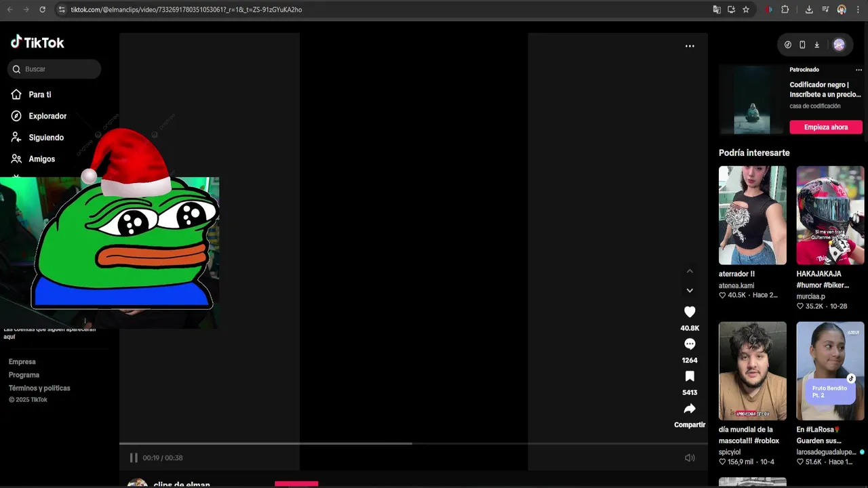The width and height of the screenshot is (868, 488).
Task: Reload the page with the refresh icon
Action: (x=42, y=9)
